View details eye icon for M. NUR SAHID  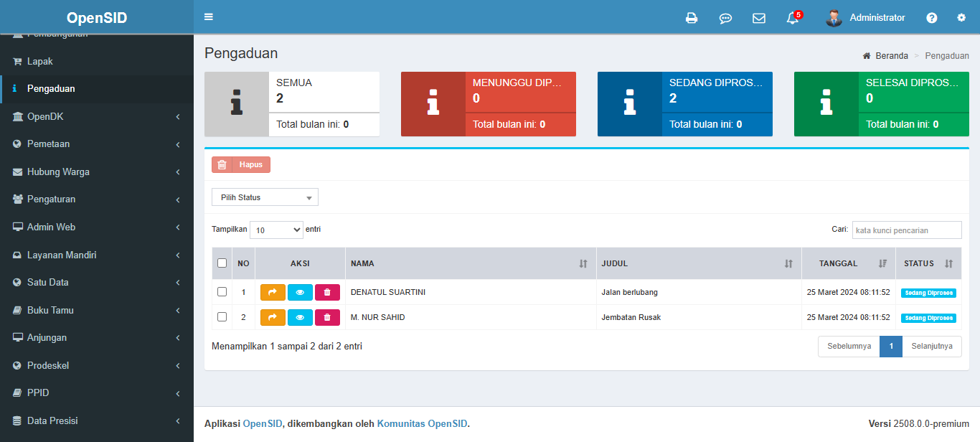point(300,317)
